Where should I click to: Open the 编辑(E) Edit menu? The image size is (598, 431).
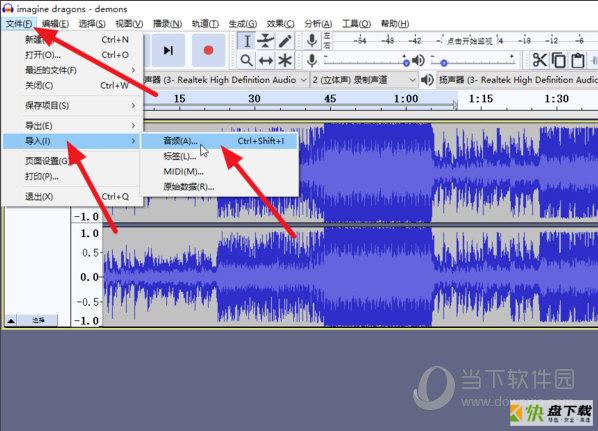coord(55,24)
